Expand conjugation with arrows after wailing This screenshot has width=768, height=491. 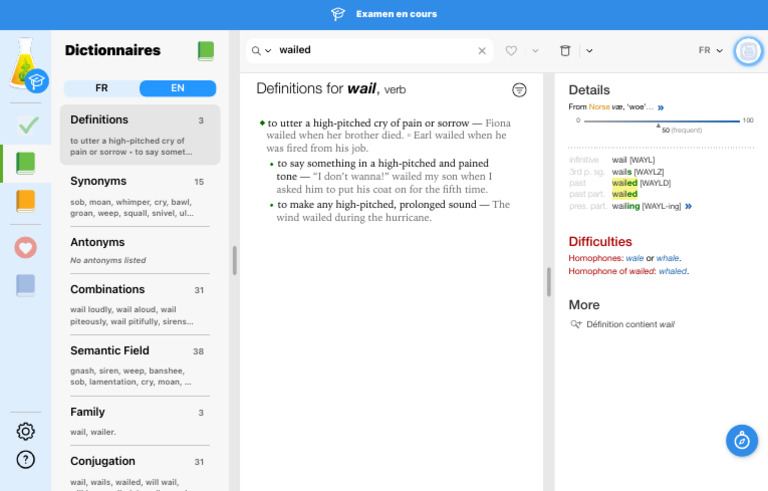[x=689, y=206]
